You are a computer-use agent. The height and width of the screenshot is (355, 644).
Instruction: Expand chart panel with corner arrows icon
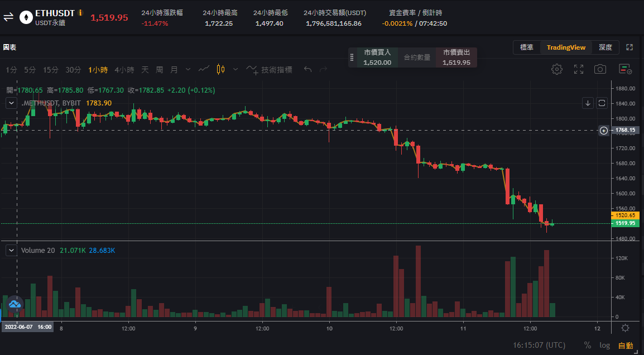pos(629,47)
